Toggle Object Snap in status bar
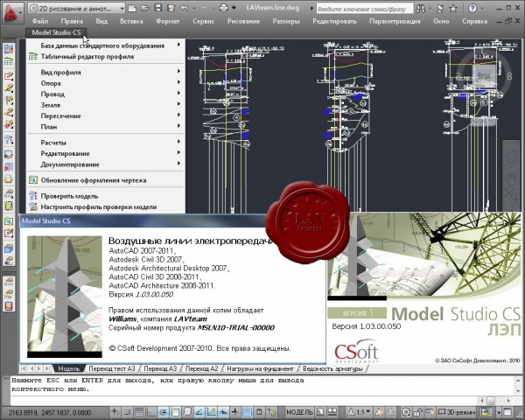This screenshot has height=420, width=525. pyautogui.click(x=175, y=411)
